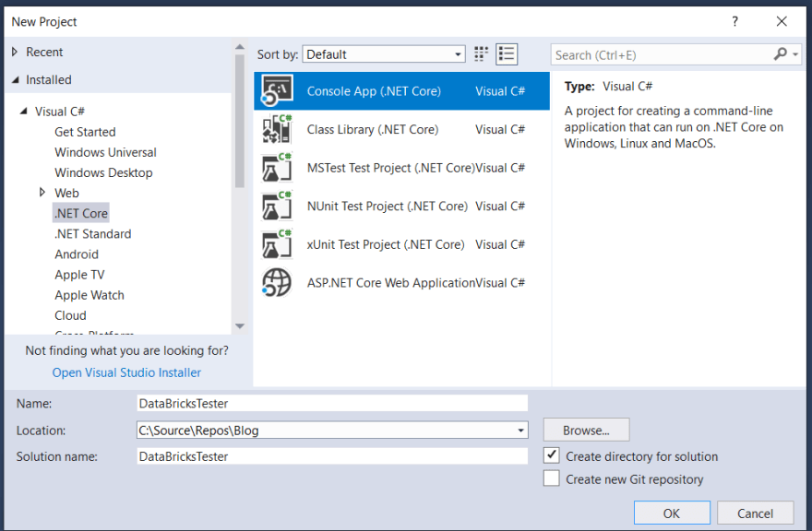Switch to medium icons list view

[x=507, y=54]
